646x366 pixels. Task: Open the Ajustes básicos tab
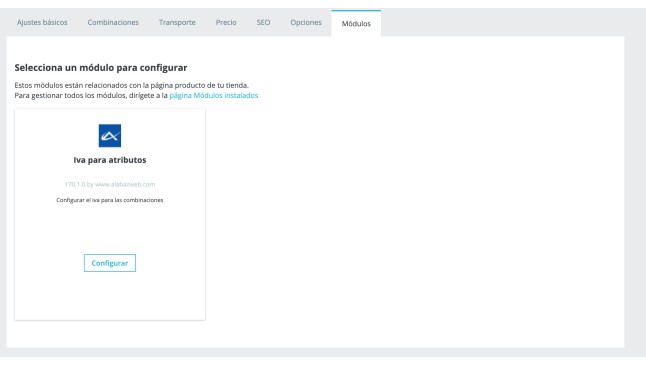pos(42,23)
